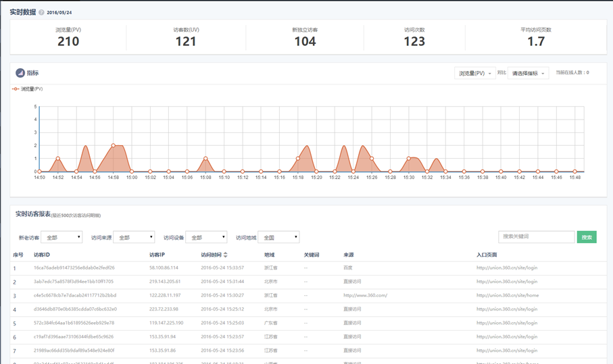
Task: Click the chart data point at 14:58
Action: tap(114, 146)
